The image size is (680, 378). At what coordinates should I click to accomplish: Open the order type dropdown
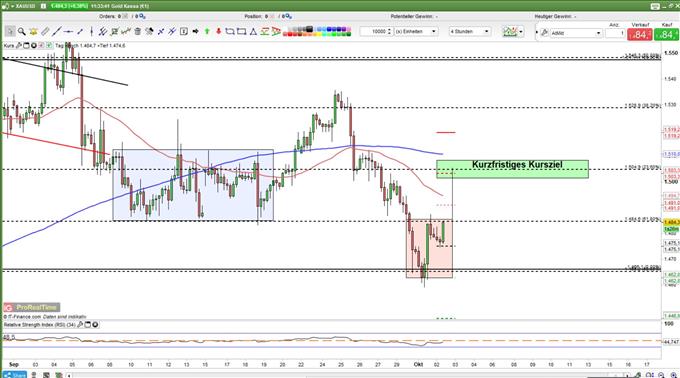tap(576, 33)
